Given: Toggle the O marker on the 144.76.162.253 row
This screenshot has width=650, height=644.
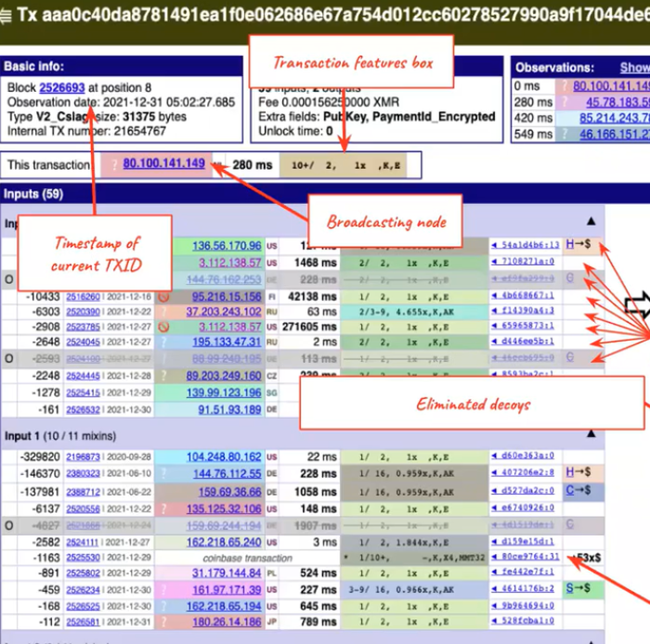Looking at the screenshot, I should [8, 278].
